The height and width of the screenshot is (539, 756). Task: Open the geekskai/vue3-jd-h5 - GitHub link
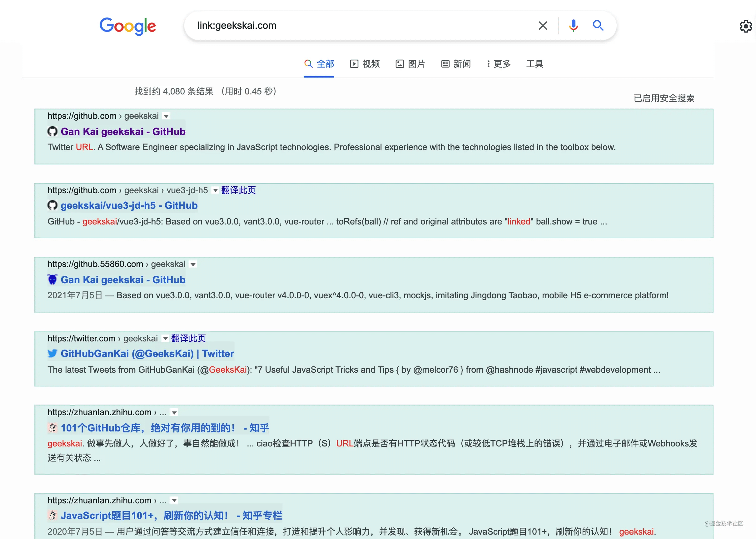coord(129,205)
